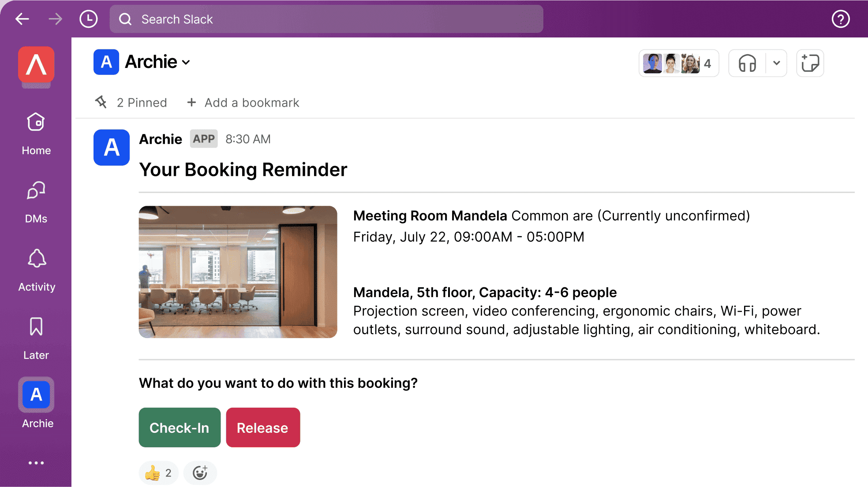868x487 pixels.
Task: Open the history with the clock icon
Action: tap(88, 19)
